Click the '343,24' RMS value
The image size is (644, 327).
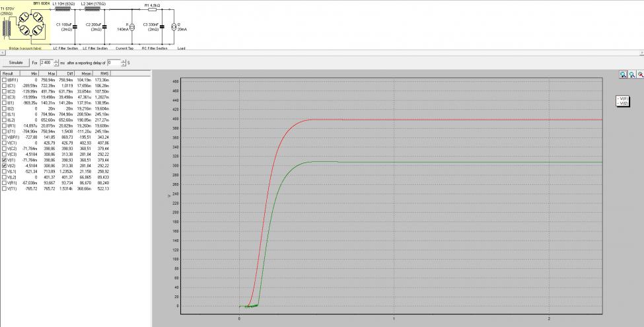click(102, 137)
